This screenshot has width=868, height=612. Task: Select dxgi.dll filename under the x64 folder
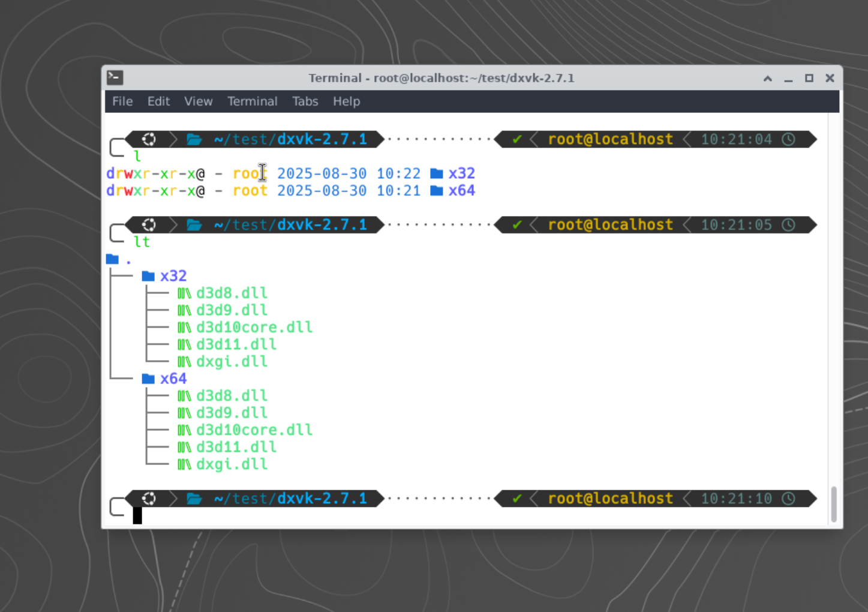tap(232, 464)
